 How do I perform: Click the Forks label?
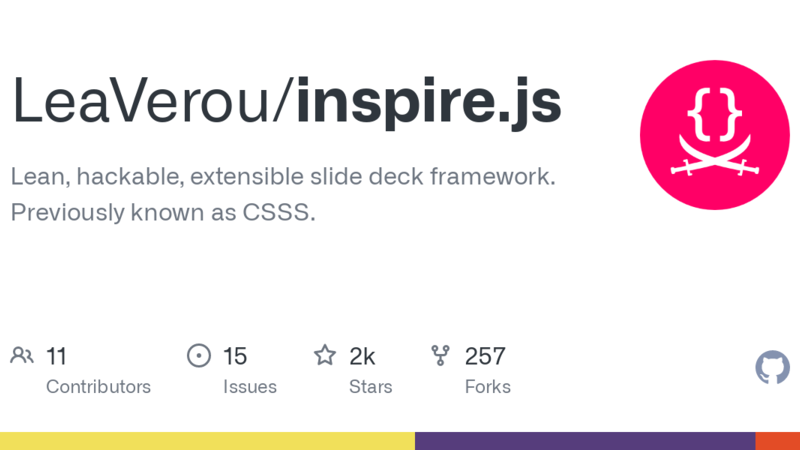pos(487,386)
